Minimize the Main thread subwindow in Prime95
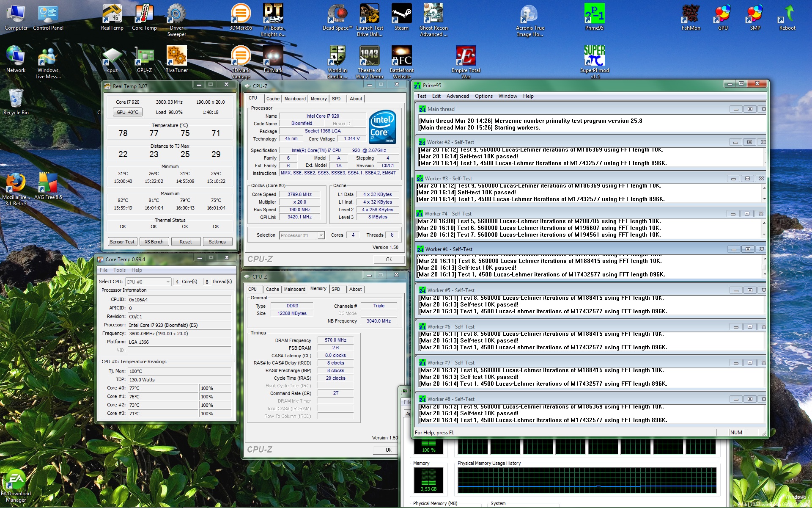Image resolution: width=812 pixels, height=508 pixels. 736,109
